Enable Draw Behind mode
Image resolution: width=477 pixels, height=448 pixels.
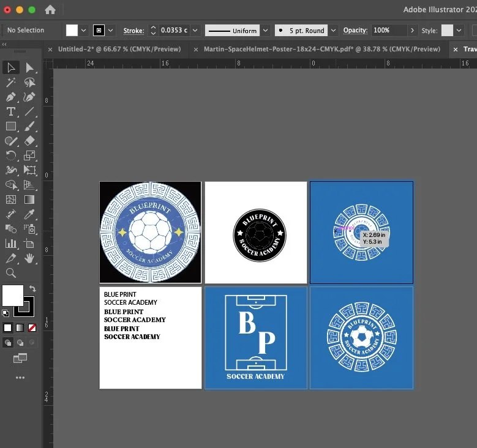20,343
